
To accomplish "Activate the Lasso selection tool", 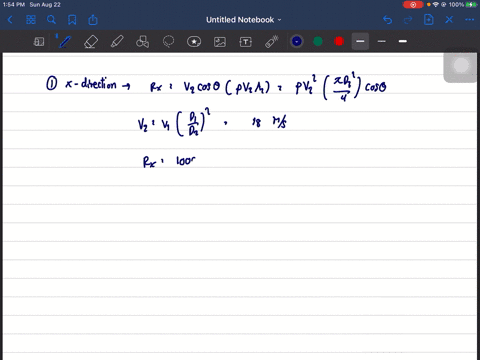I will pos(168,42).
